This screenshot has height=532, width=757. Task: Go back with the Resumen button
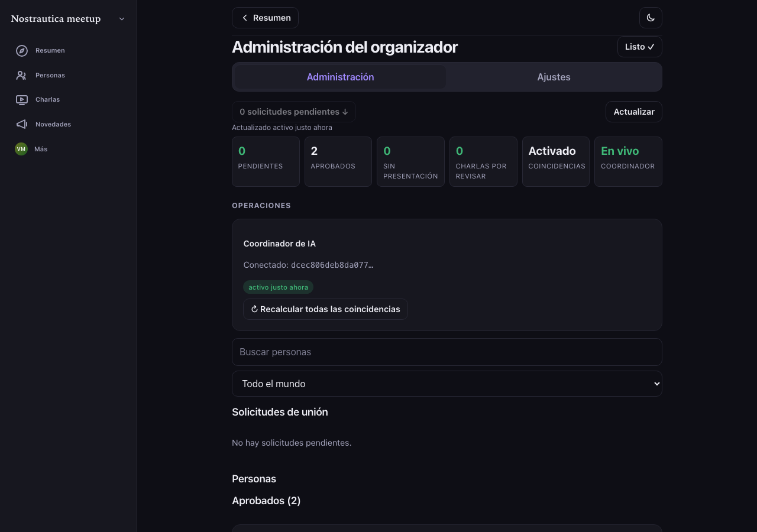click(x=265, y=18)
